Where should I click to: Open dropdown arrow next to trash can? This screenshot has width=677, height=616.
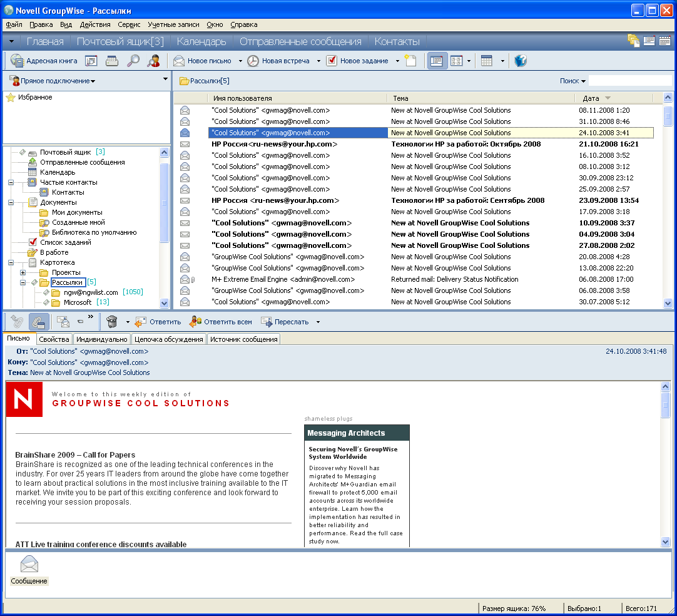(128, 322)
